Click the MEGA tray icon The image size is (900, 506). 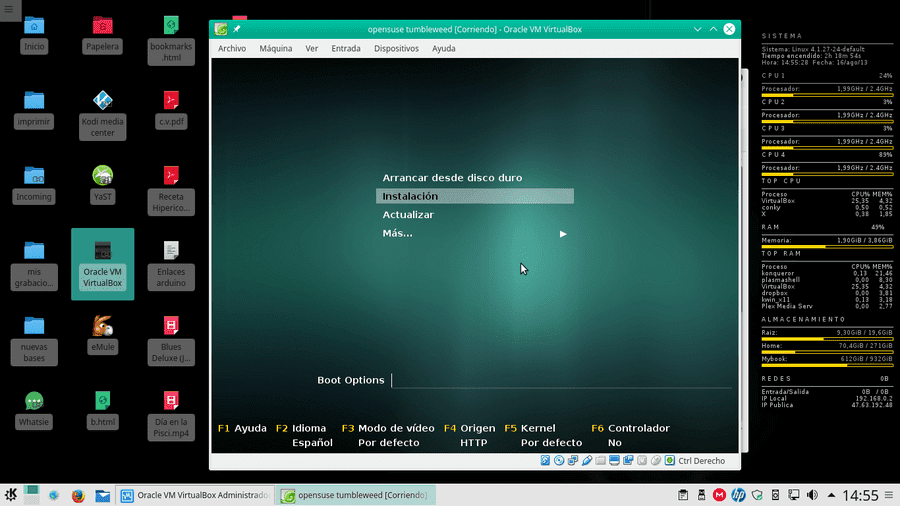click(719, 495)
